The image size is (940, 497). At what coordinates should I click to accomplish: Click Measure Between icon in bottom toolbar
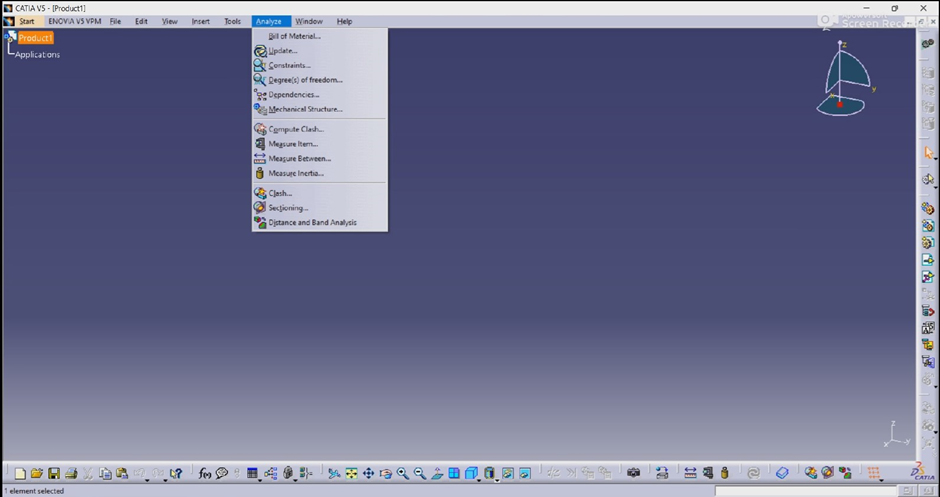(x=690, y=474)
